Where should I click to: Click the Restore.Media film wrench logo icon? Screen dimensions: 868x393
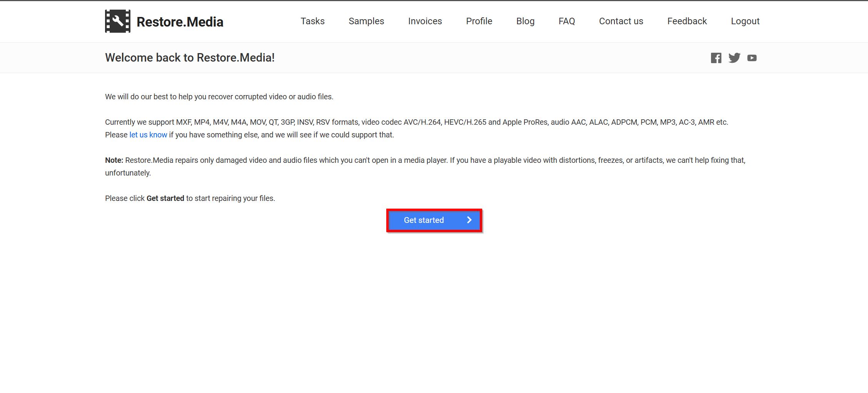click(118, 21)
